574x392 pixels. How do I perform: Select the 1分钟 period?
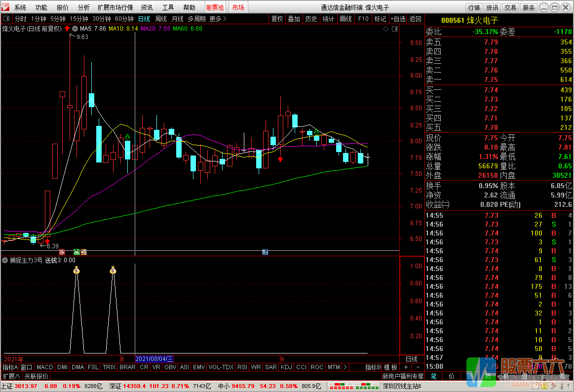(x=38, y=19)
